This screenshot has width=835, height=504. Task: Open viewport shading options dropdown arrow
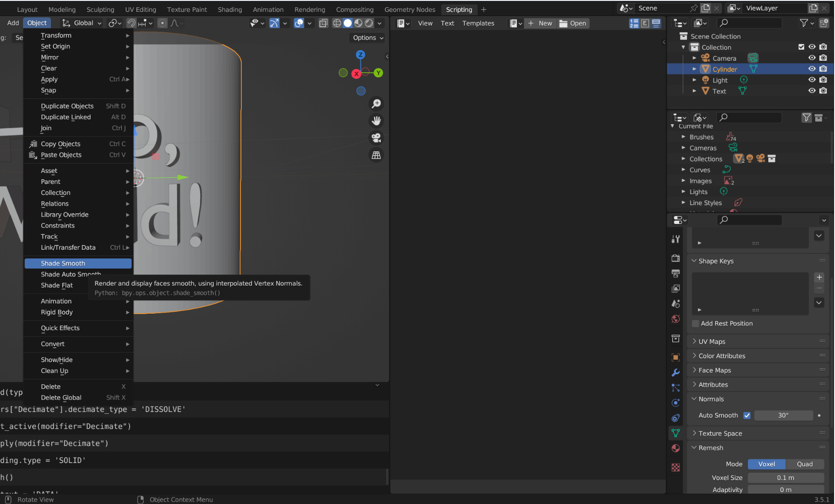[380, 23]
